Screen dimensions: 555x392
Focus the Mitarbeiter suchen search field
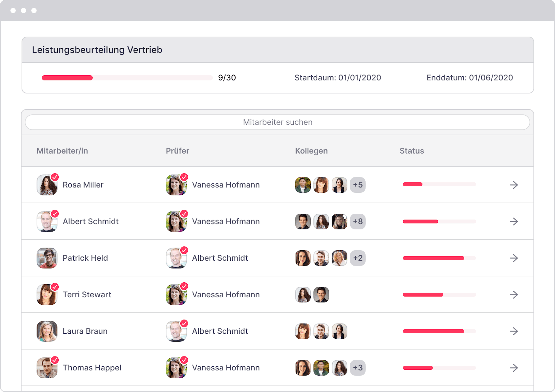(277, 122)
